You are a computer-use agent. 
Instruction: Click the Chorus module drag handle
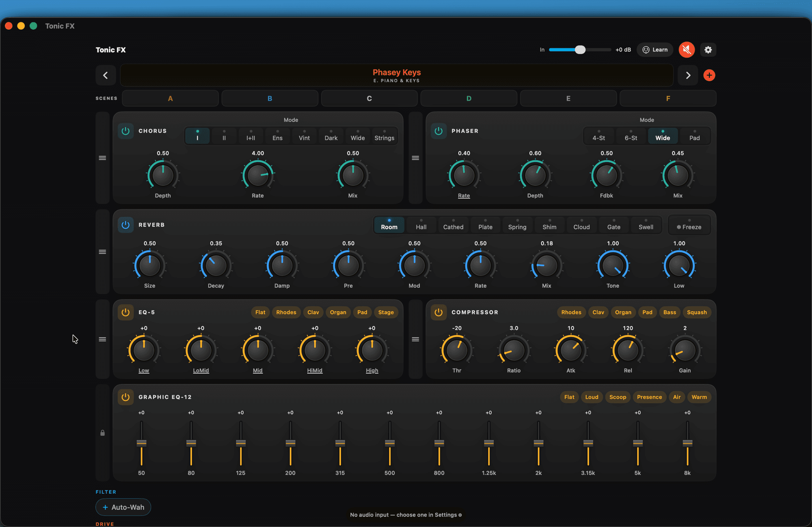102,158
